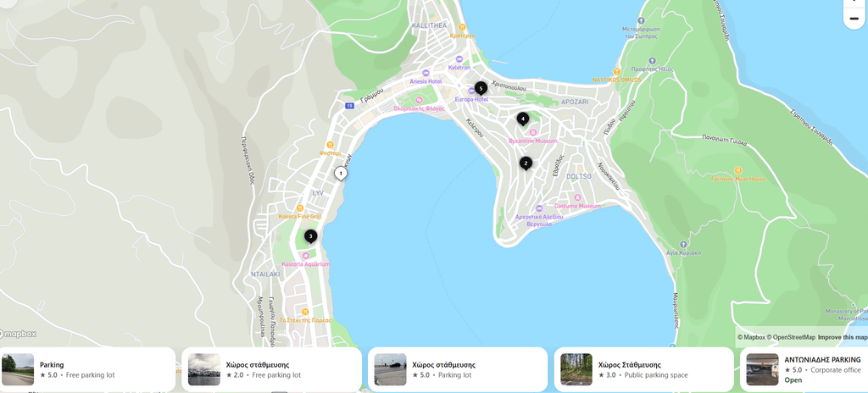868x393 pixels.
Task: Open the Parking free parking lot card
Action: coord(87,369)
